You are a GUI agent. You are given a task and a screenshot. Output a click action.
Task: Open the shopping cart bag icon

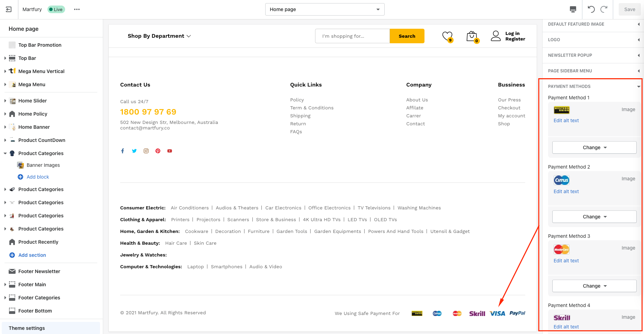(x=472, y=36)
